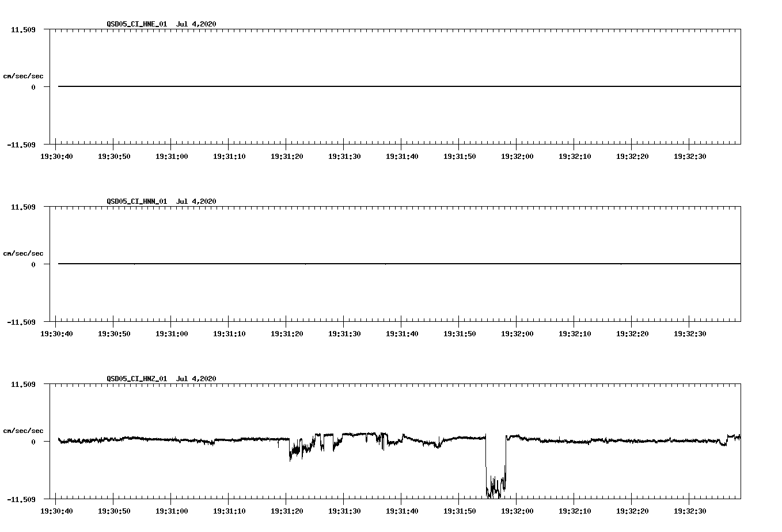
Task: Click 19:31:40 time label under HNE plot
Action: coord(402,157)
